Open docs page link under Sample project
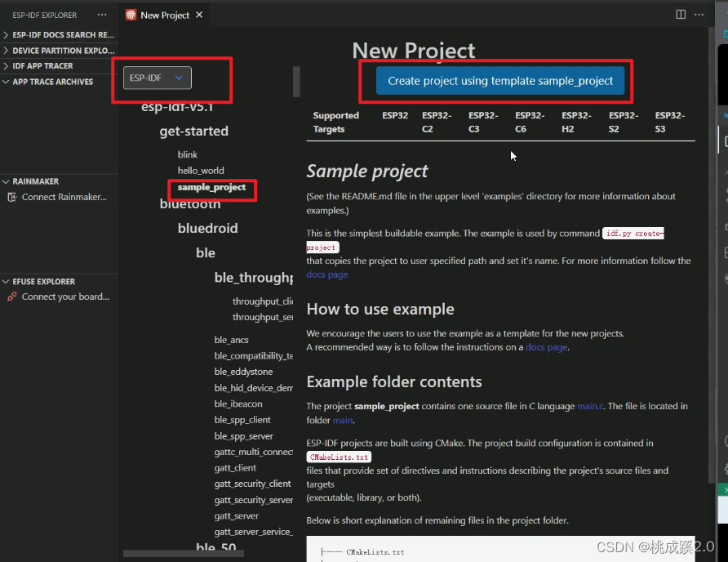 tap(326, 274)
